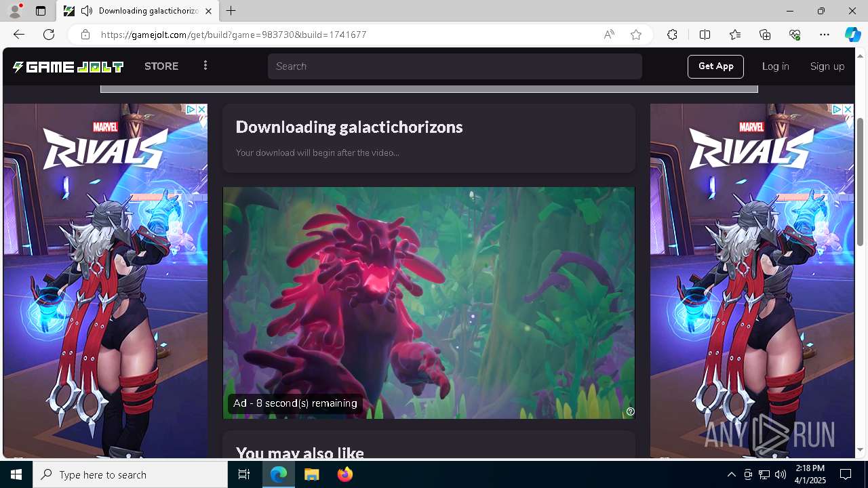View site information lock icon
Viewport: 868px width, 488px height.
[85, 35]
